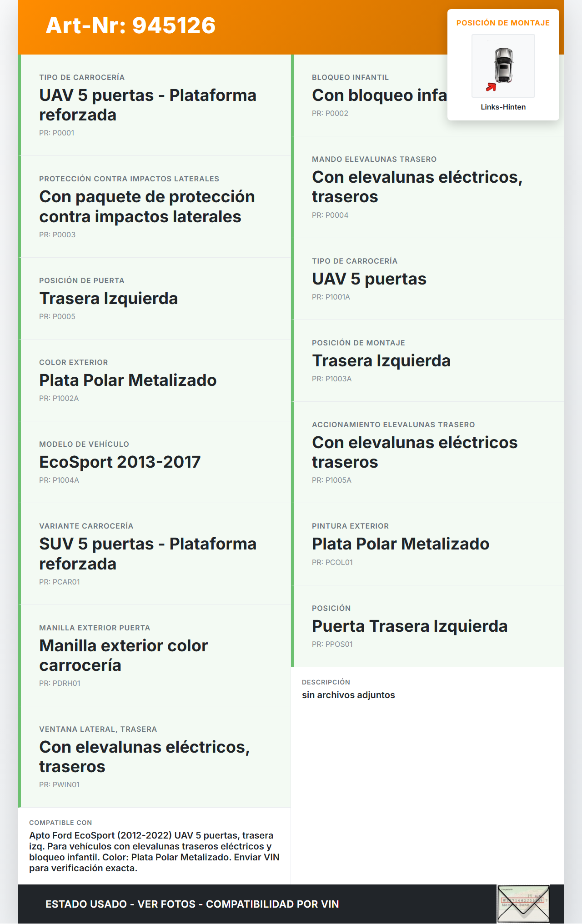Click the VIN envelope image in footer

pyautogui.click(x=523, y=904)
